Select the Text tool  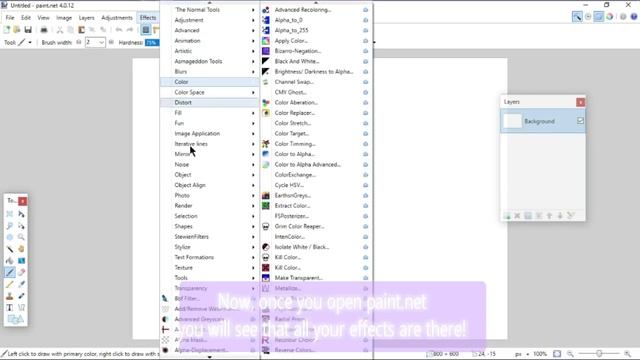coord(10,307)
